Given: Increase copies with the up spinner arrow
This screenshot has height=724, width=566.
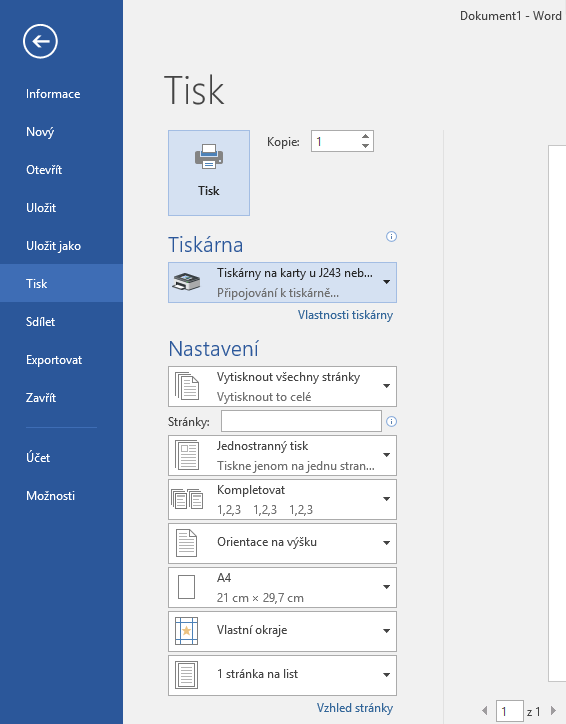Looking at the screenshot, I should (x=365, y=136).
